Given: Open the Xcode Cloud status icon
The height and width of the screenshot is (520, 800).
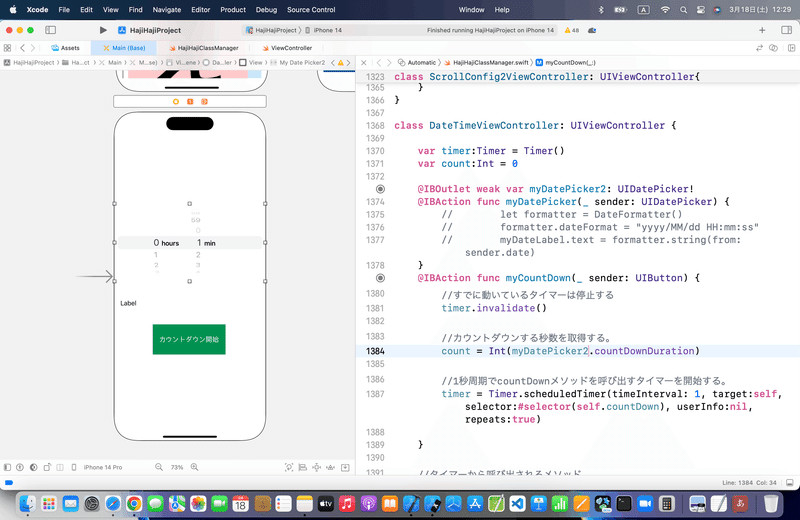Looking at the screenshot, I should click(x=592, y=30).
